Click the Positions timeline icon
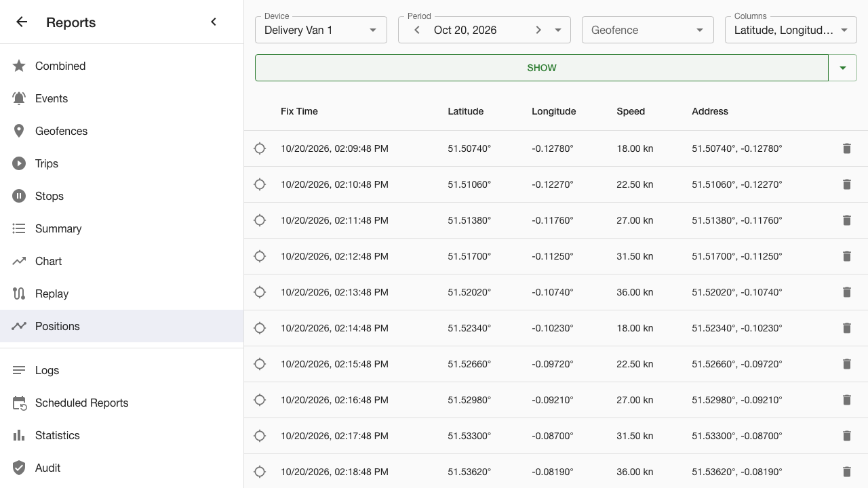This screenshot has height=488, width=868. [x=19, y=326]
